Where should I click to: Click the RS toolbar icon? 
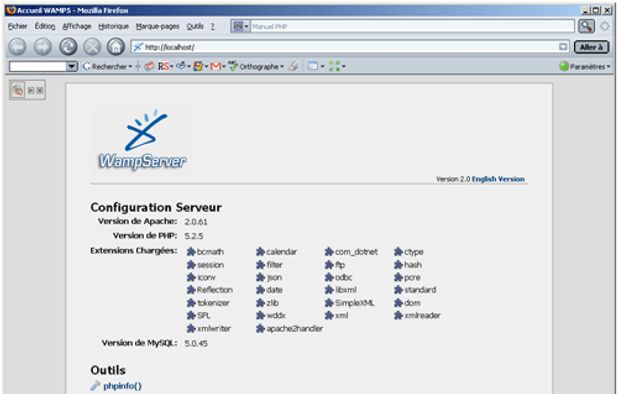163,67
